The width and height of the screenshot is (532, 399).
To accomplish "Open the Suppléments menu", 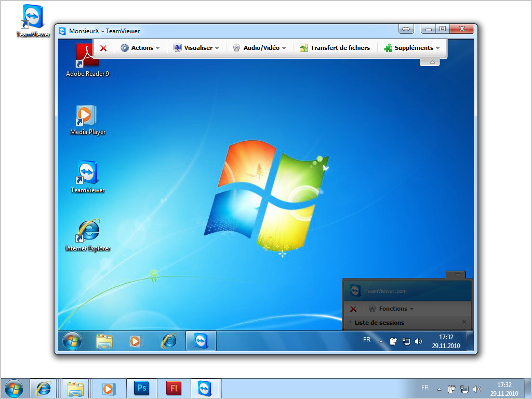I will pos(412,48).
